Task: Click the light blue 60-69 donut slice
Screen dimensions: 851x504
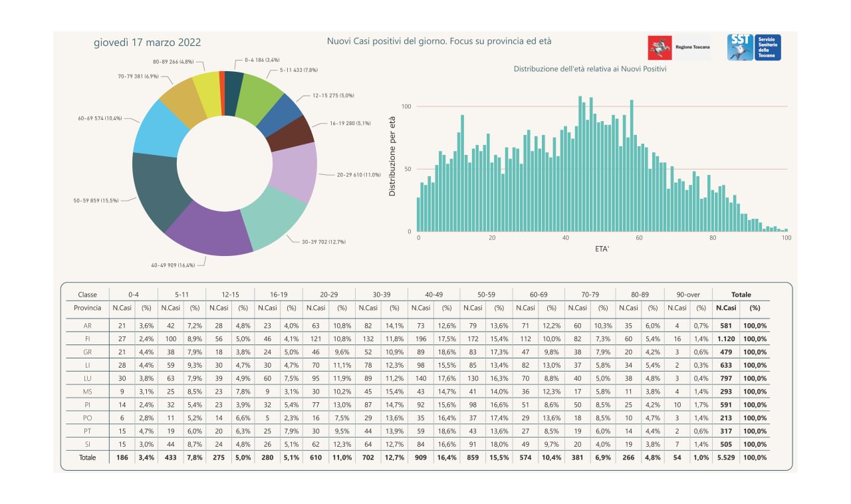Action: [160, 128]
